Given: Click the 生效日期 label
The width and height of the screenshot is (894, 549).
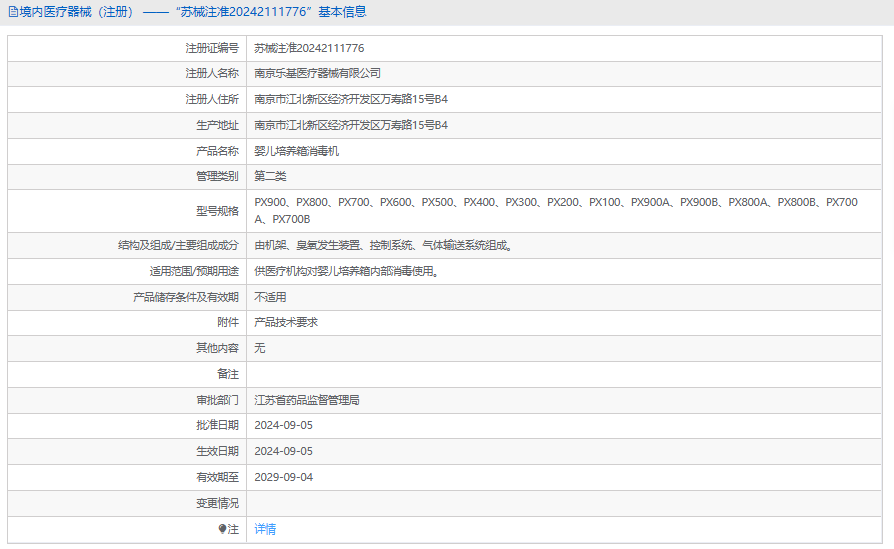Looking at the screenshot, I should tap(217, 451).
